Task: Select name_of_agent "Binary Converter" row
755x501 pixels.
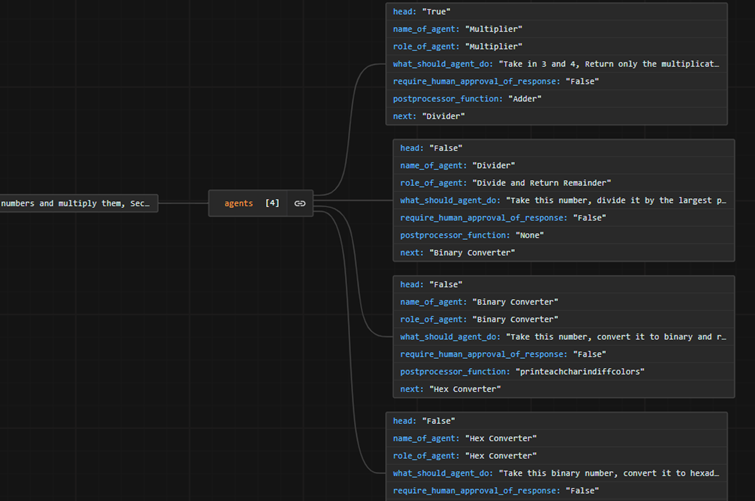Action: (x=479, y=302)
